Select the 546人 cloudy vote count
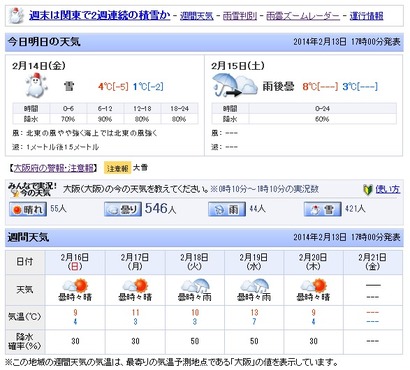 160,209
